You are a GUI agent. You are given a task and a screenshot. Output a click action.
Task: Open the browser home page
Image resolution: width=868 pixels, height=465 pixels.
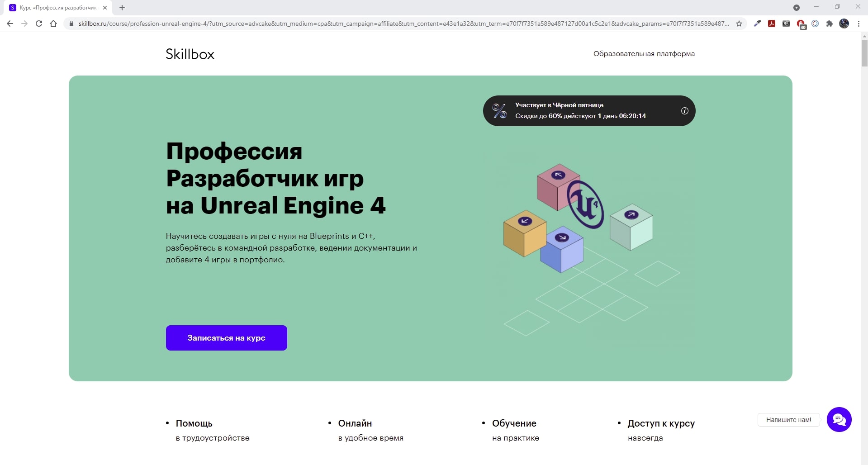(x=53, y=24)
